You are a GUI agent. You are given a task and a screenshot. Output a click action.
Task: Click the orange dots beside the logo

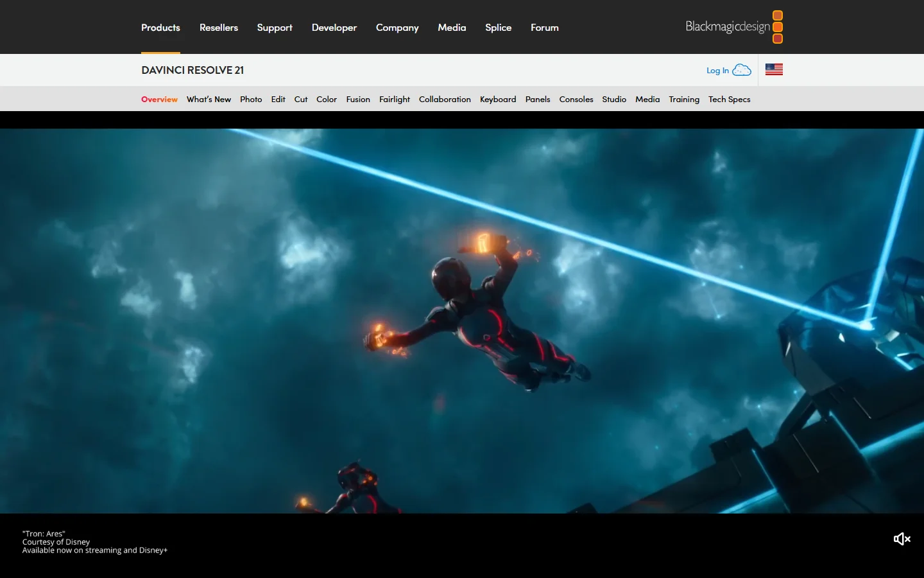[x=778, y=27]
